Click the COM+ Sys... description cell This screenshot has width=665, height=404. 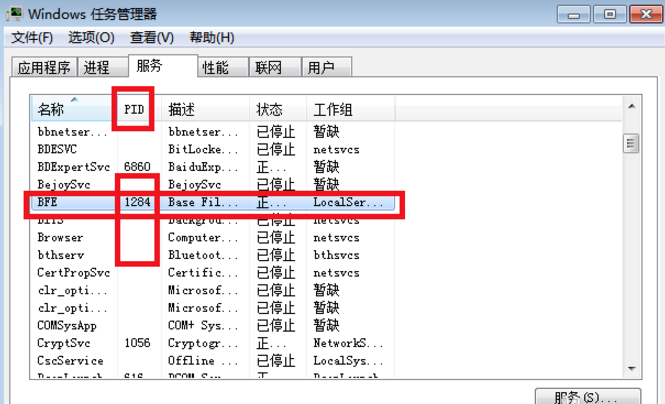[x=203, y=326]
